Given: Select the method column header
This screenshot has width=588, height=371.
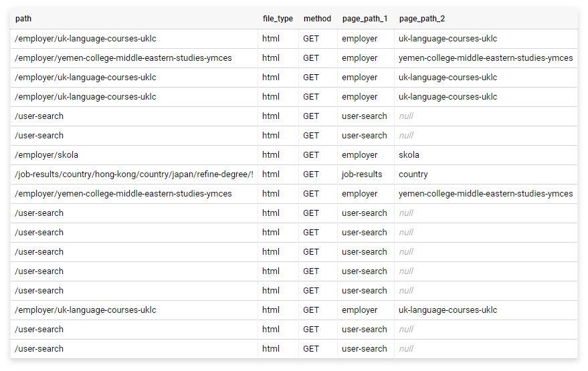Looking at the screenshot, I should click(317, 19).
